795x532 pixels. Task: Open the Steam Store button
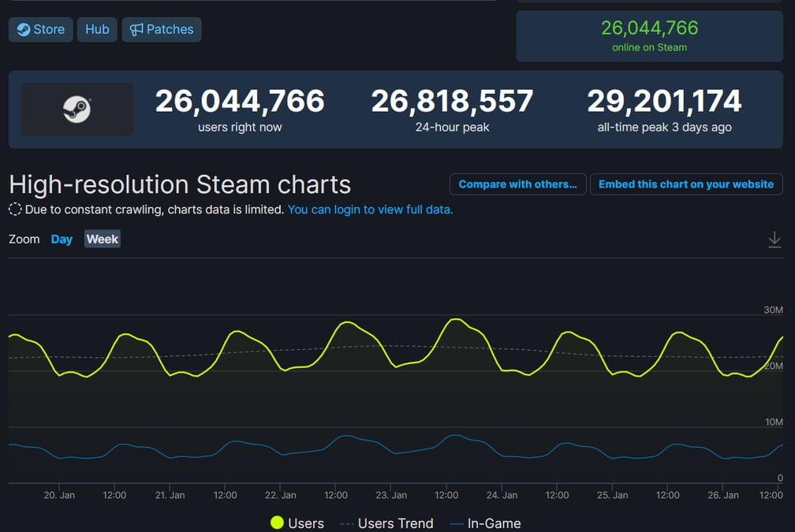(x=40, y=29)
